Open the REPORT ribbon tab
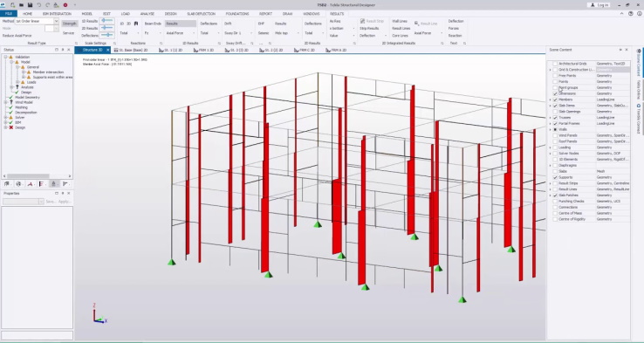The image size is (644, 343). pos(265,14)
